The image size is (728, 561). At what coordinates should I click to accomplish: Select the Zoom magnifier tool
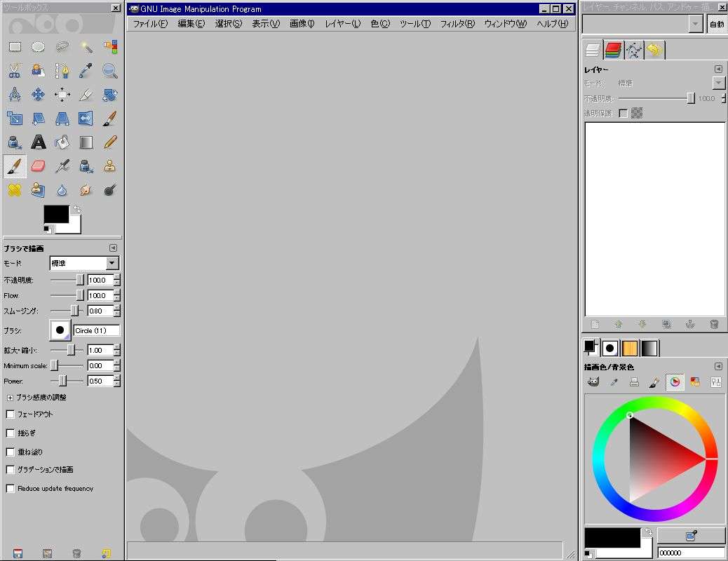pyautogui.click(x=110, y=71)
